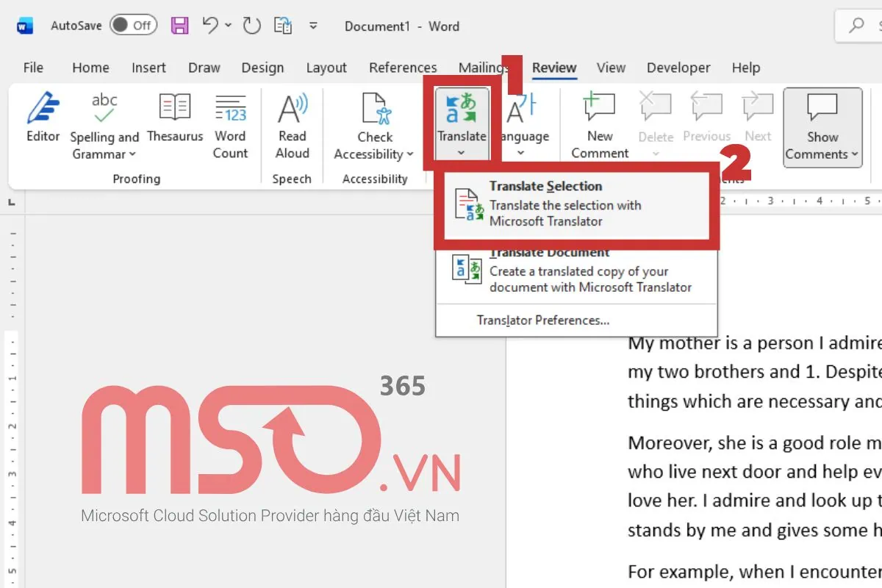Image resolution: width=882 pixels, height=588 pixels.
Task: Open Translator Preferences
Action: (x=542, y=320)
